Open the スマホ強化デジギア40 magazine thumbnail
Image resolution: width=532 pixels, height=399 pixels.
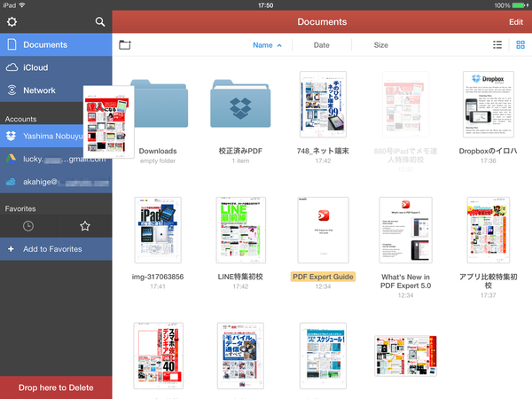[159, 356]
